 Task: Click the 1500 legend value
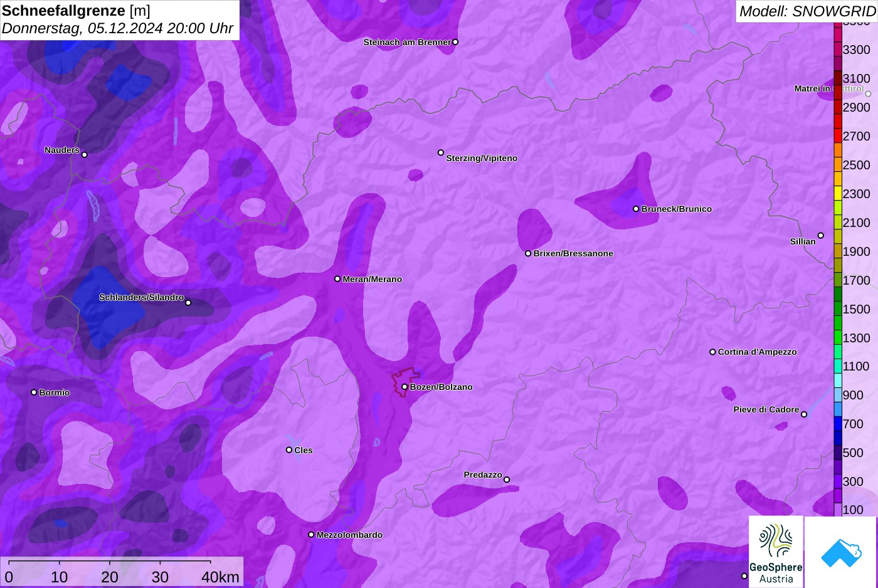857,309
